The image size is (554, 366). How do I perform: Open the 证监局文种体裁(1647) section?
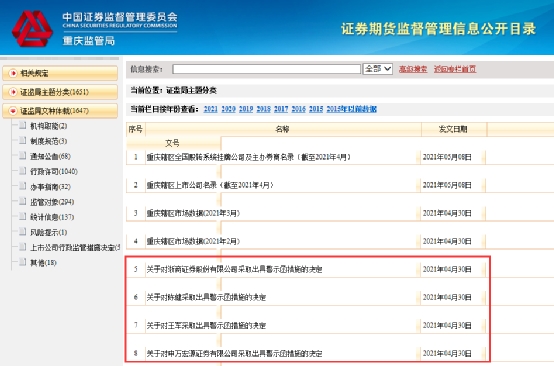point(60,111)
